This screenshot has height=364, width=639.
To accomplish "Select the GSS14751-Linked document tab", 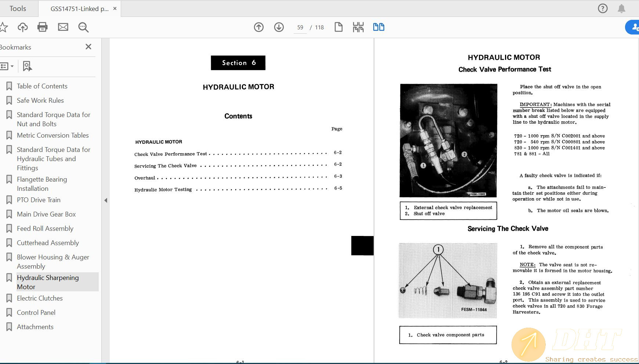I will (79, 9).
